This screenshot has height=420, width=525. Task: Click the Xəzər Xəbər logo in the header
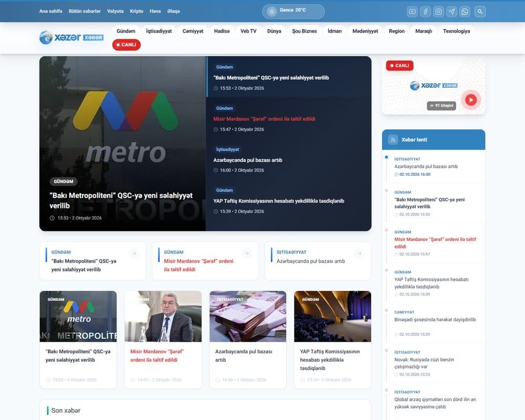pyautogui.click(x=71, y=37)
